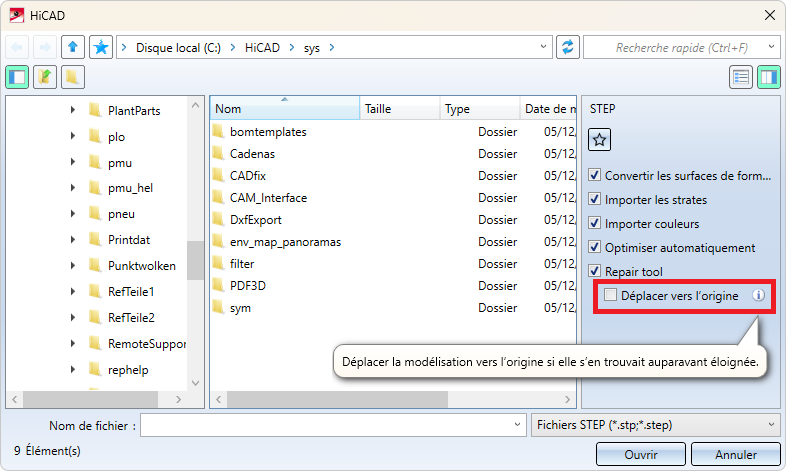Click the folder with green arrow icon
Image resolution: width=786 pixels, height=471 pixels.
click(x=45, y=77)
